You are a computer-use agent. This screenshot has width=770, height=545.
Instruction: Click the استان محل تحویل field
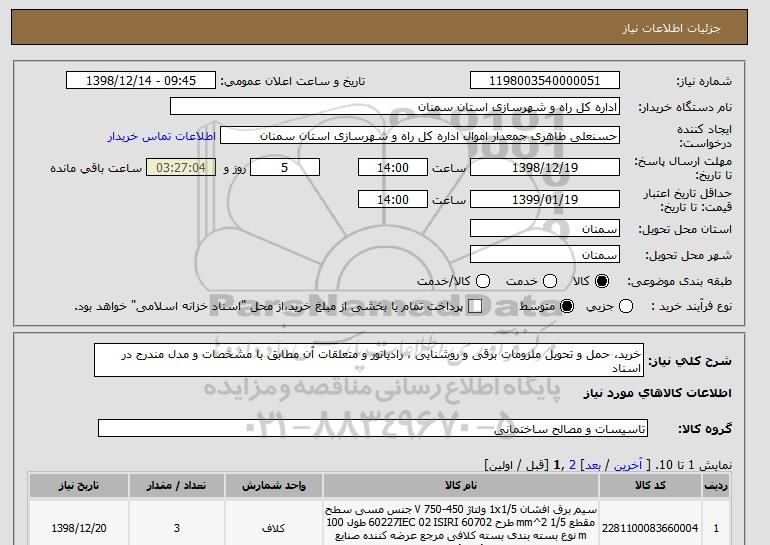click(545, 228)
